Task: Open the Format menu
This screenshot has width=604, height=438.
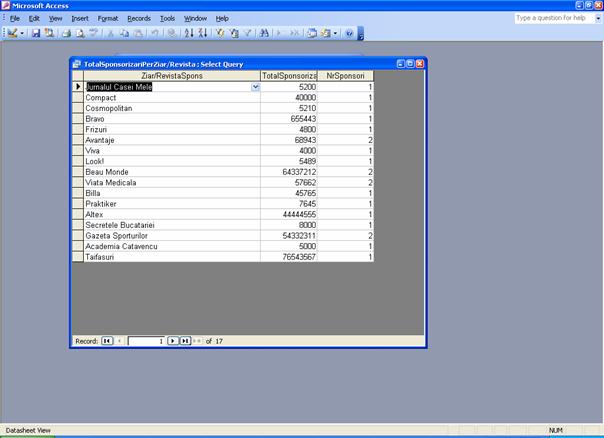Action: click(x=108, y=18)
